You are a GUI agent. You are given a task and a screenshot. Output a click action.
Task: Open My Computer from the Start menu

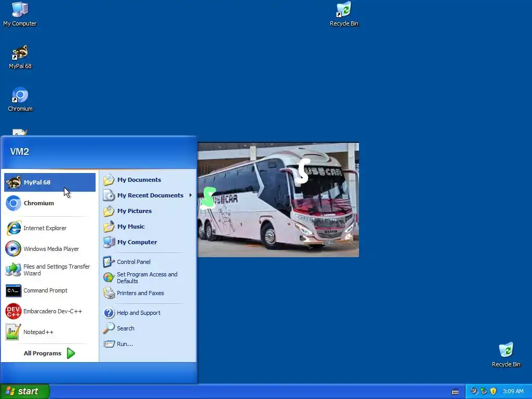pos(148,242)
